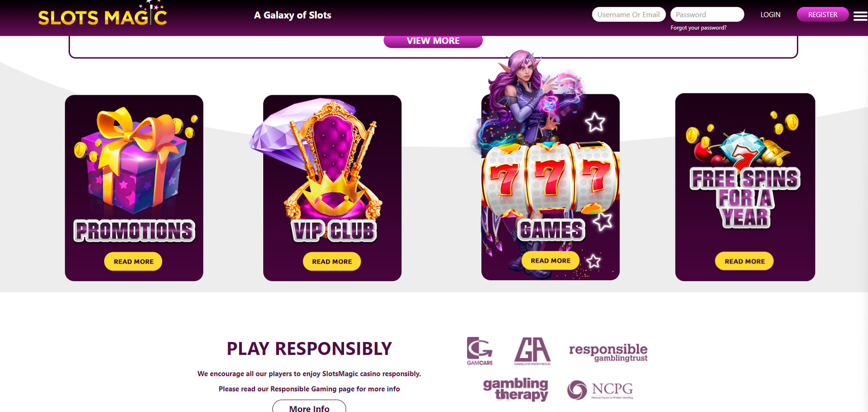The width and height of the screenshot is (868, 412).
Task: Open the Gamblers Anonymous GA logo
Action: (532, 351)
